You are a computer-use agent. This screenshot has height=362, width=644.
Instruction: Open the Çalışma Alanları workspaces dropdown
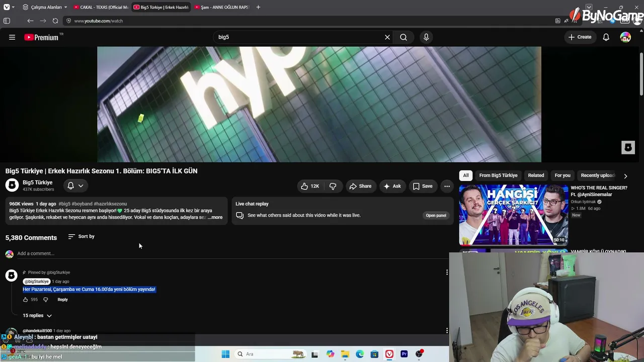coord(45,7)
